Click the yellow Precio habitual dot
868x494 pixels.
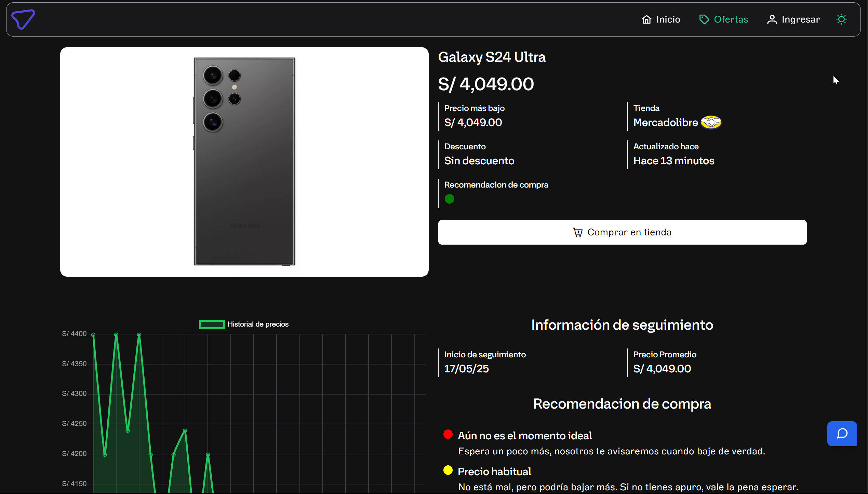448,470
